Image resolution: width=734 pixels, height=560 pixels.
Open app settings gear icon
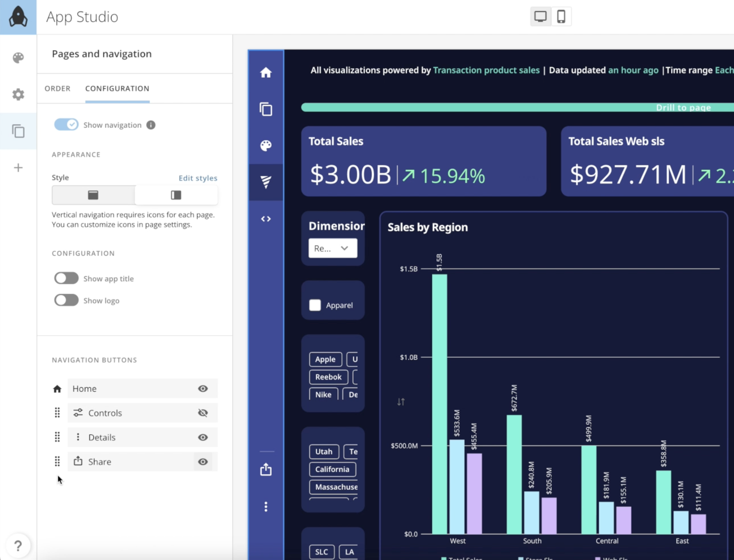18,94
